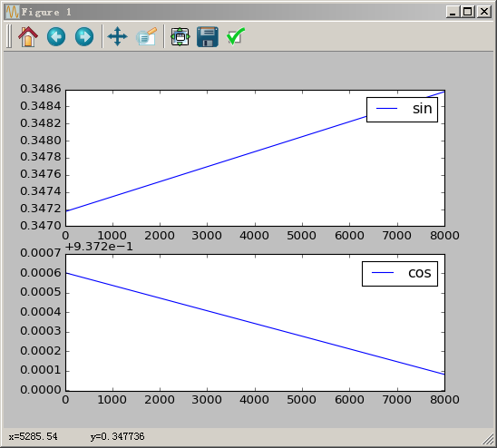Click the 0.0000 y-axis label
The image size is (497, 448).
(x=40, y=390)
